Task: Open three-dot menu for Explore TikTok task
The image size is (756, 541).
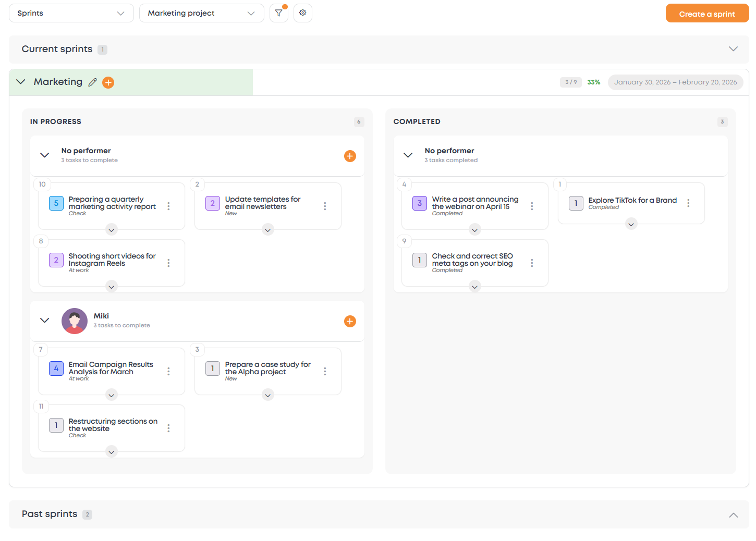Action: pyautogui.click(x=688, y=203)
